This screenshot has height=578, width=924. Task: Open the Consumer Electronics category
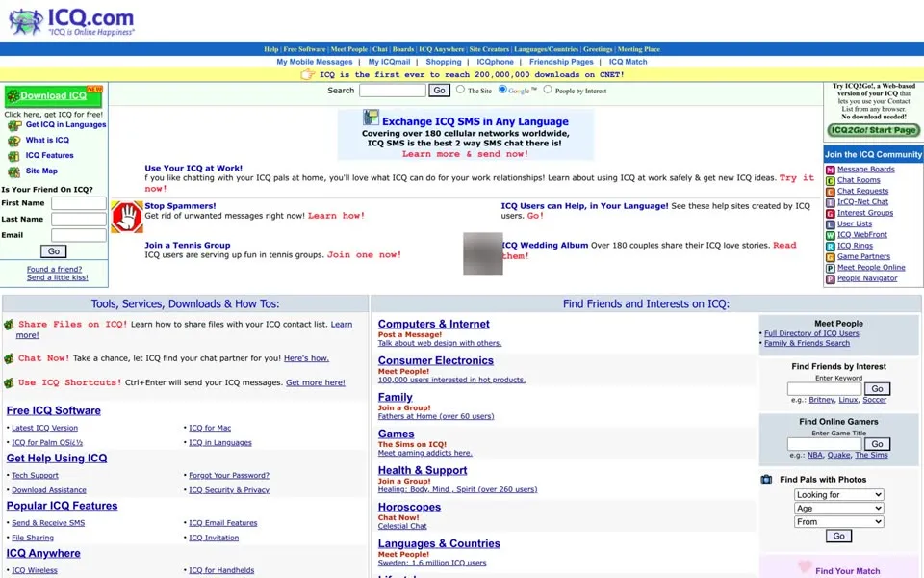pos(436,360)
